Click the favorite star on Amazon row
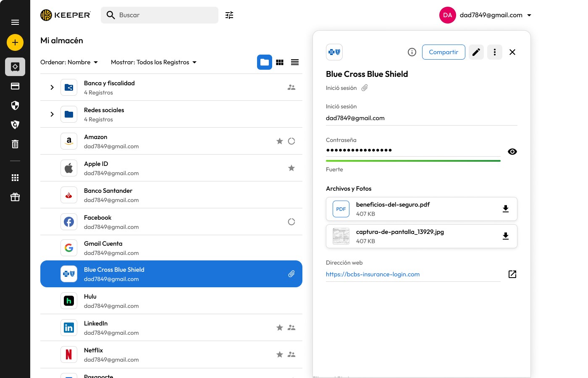The width and height of the screenshot is (588, 378). click(280, 141)
